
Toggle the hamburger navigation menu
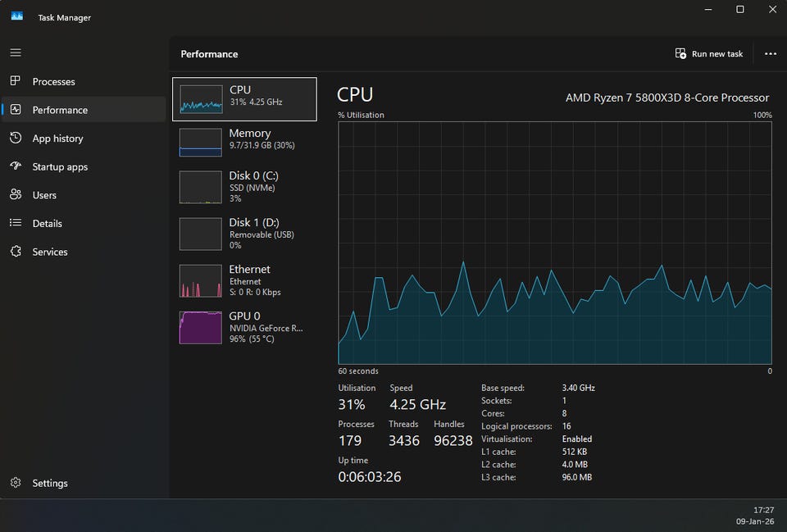[15, 52]
